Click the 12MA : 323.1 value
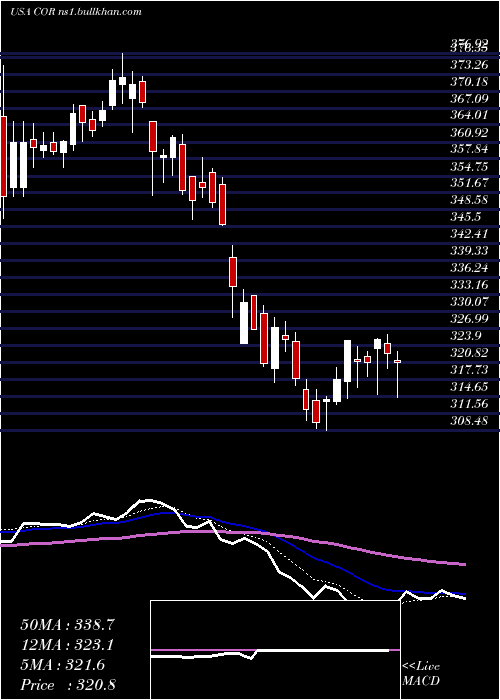 [67, 645]
